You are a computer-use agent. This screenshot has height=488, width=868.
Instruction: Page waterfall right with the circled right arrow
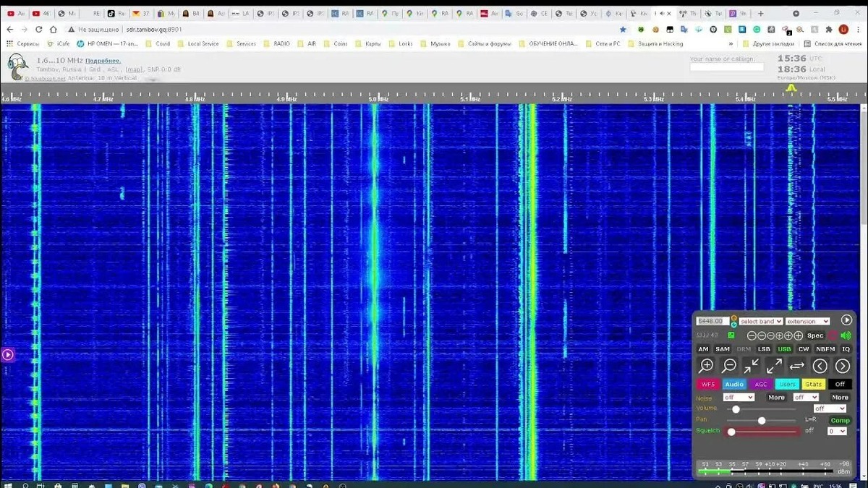tap(842, 366)
